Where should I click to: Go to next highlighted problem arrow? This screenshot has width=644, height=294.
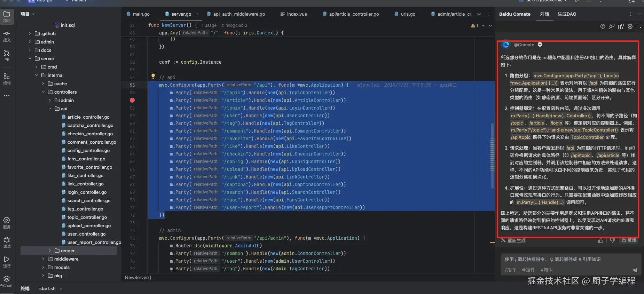pos(490,26)
